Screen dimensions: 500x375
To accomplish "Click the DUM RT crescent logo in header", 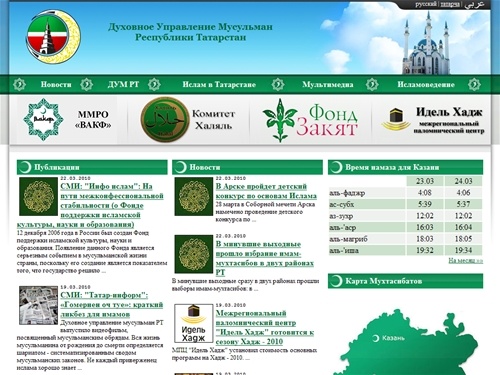I will 53,37.
